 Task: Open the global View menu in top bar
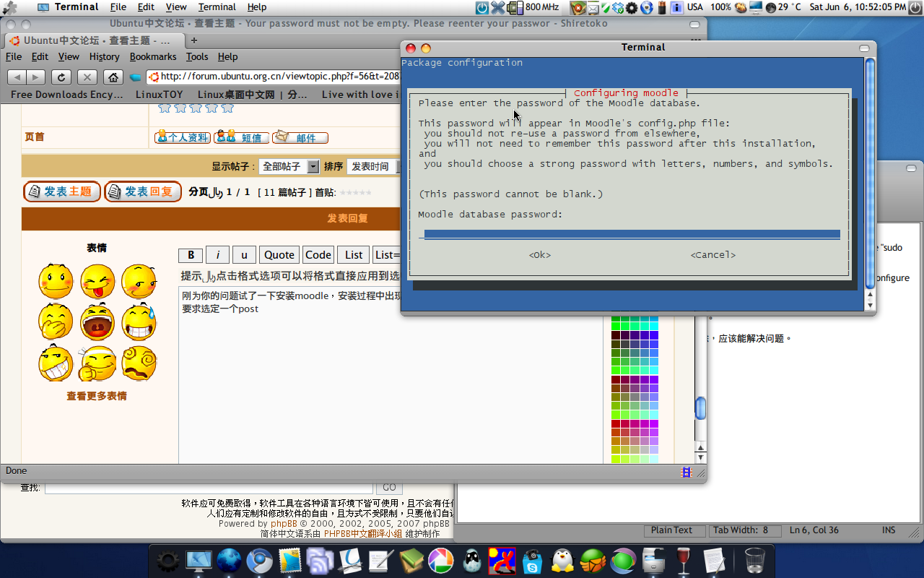pyautogui.click(x=176, y=7)
